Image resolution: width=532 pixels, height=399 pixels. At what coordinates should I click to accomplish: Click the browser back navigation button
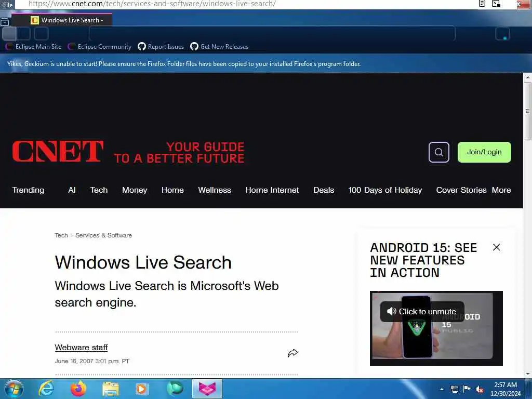pos(9,34)
